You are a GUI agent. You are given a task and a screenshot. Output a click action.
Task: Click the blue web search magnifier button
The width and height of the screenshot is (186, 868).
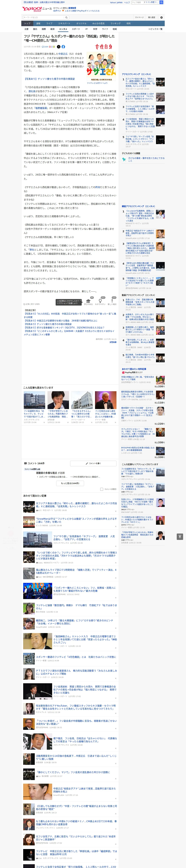pos(161,2)
